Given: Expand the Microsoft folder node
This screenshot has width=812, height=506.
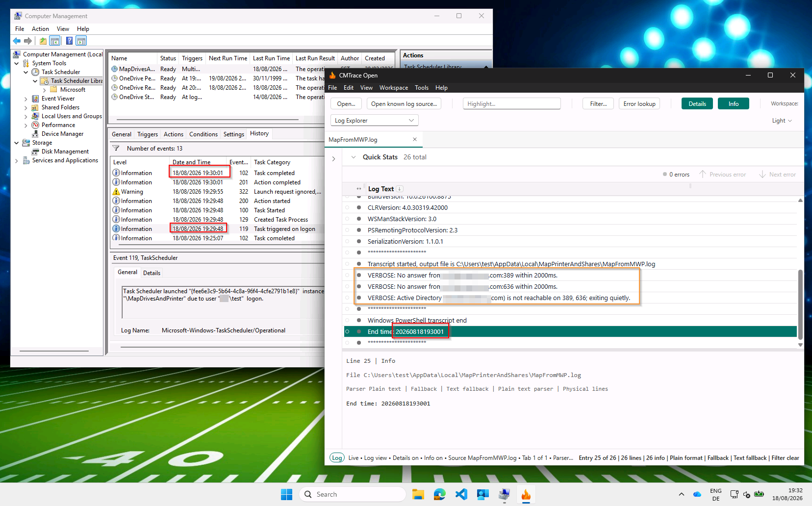Looking at the screenshot, I should click(x=45, y=90).
